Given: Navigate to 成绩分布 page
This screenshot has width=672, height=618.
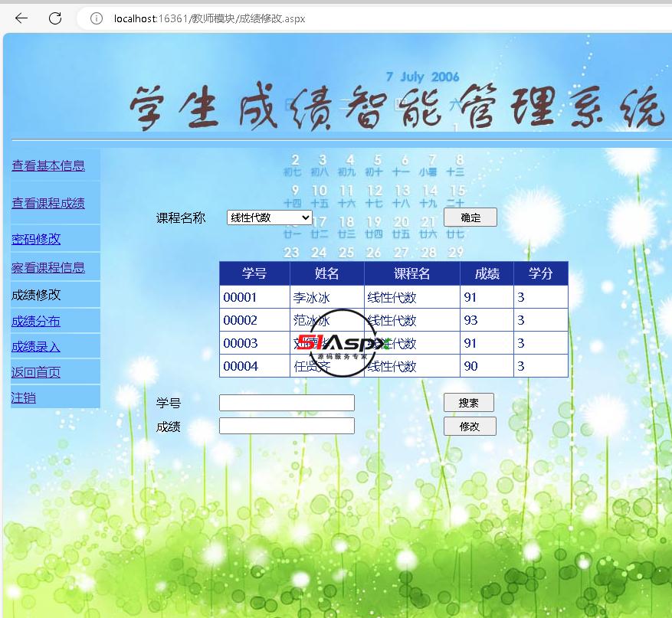Looking at the screenshot, I should pyautogui.click(x=36, y=321).
